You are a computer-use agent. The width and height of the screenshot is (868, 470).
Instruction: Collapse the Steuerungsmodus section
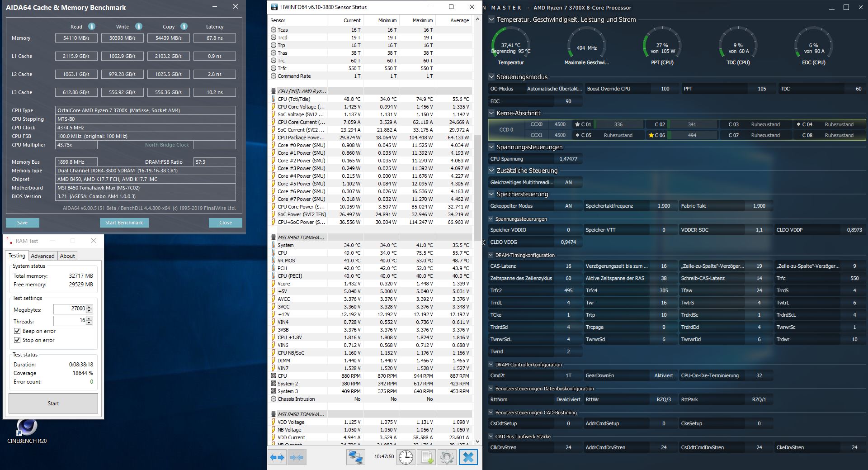point(492,77)
